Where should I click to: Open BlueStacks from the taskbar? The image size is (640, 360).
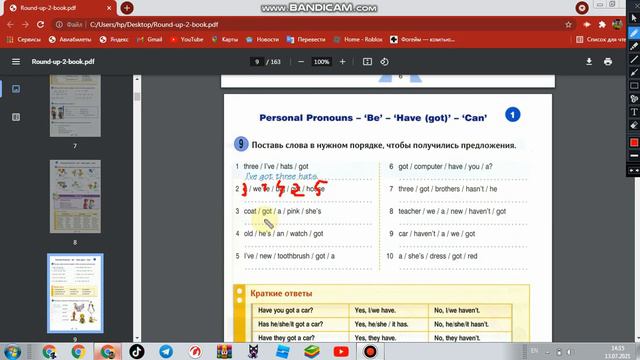[311, 351]
